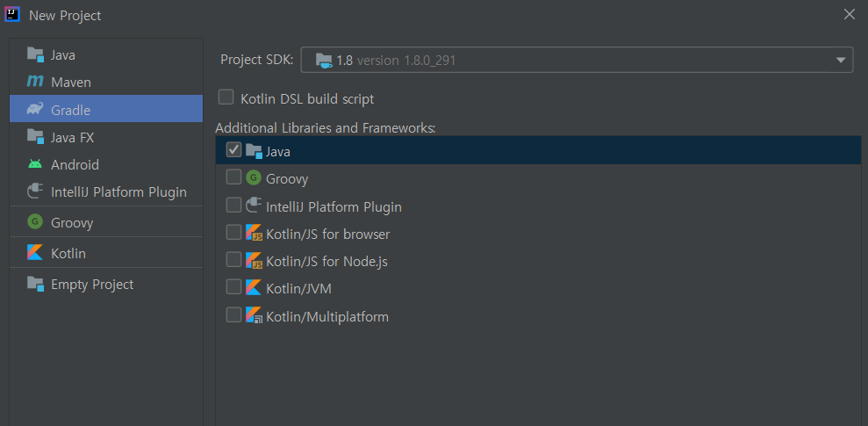Click 'Kotlin/Multiplatform' label
The height and width of the screenshot is (426, 868).
[x=327, y=317]
